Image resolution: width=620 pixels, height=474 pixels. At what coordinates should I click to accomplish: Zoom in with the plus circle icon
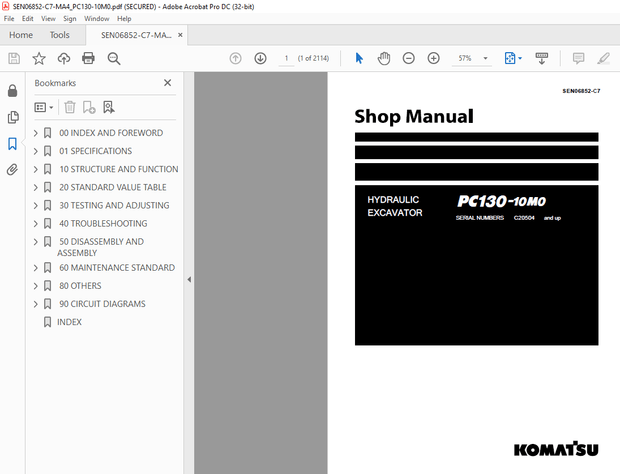pyautogui.click(x=433, y=59)
